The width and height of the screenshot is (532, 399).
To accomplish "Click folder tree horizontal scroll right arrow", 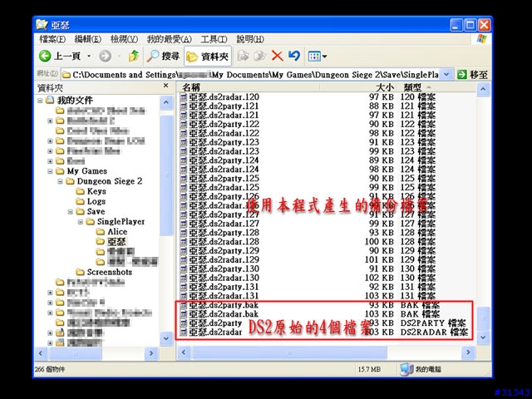I will point(151,353).
